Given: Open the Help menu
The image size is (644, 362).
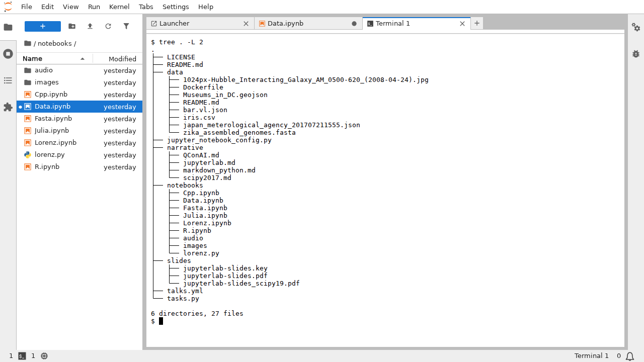Looking at the screenshot, I should point(206,7).
